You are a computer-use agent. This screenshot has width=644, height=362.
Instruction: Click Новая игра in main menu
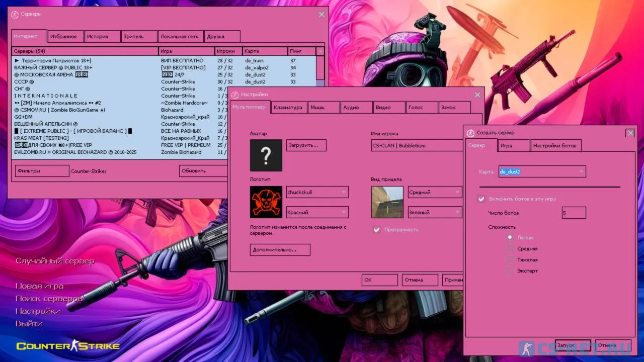[x=40, y=286]
